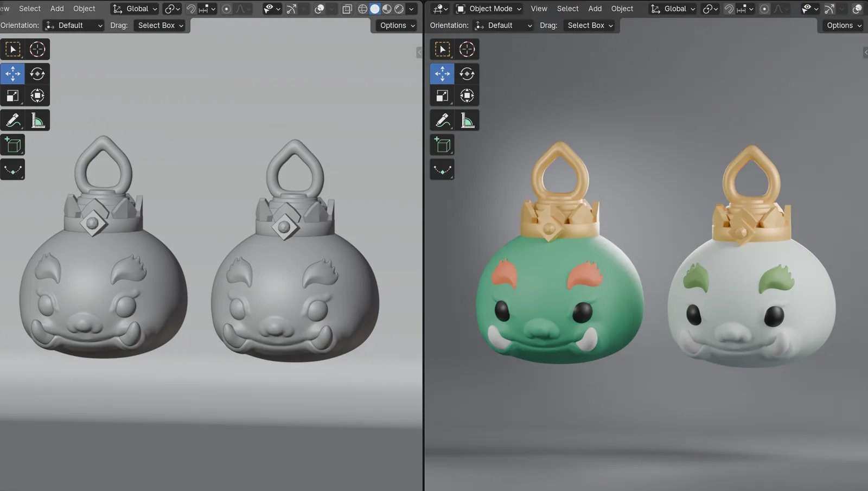Screen dimensions: 868x491
Task: Open the editor type menu in right viewport
Action: coord(440,9)
